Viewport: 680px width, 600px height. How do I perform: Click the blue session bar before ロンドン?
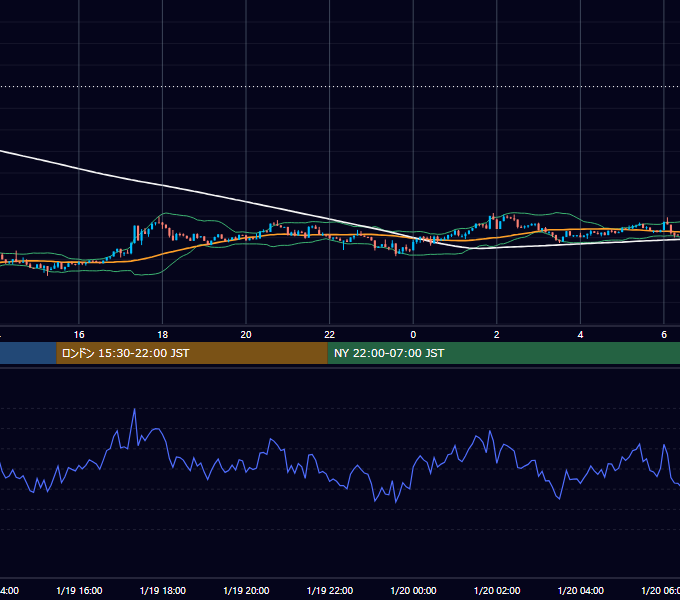(x=28, y=353)
